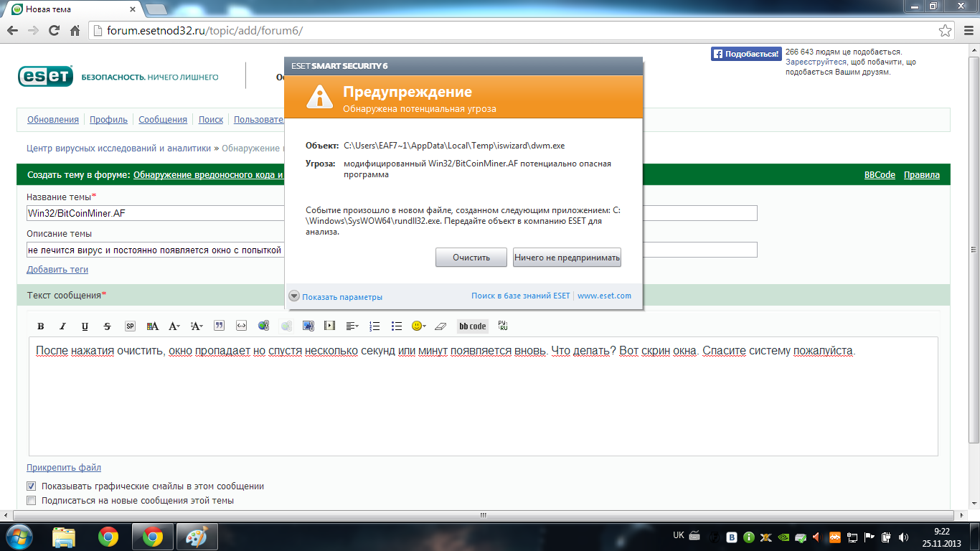Clear formatting with the eraser icon
The image size is (980, 551).
440,326
